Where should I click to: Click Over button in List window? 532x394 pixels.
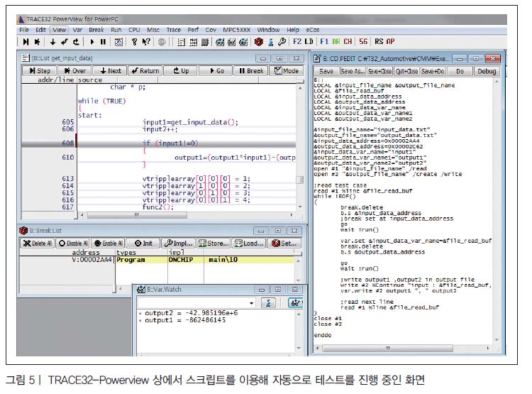coord(74,71)
